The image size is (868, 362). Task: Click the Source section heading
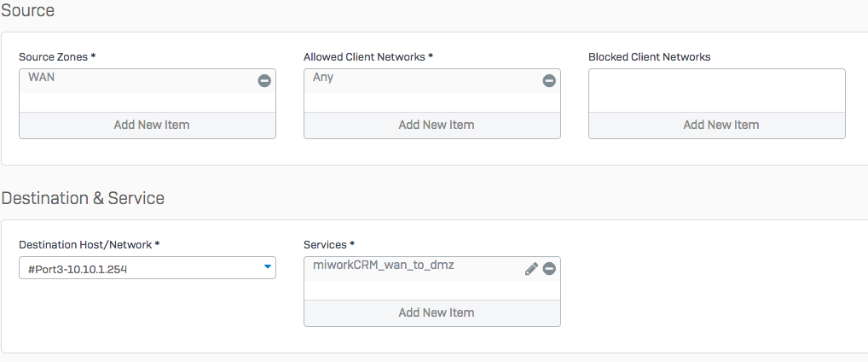(27, 10)
